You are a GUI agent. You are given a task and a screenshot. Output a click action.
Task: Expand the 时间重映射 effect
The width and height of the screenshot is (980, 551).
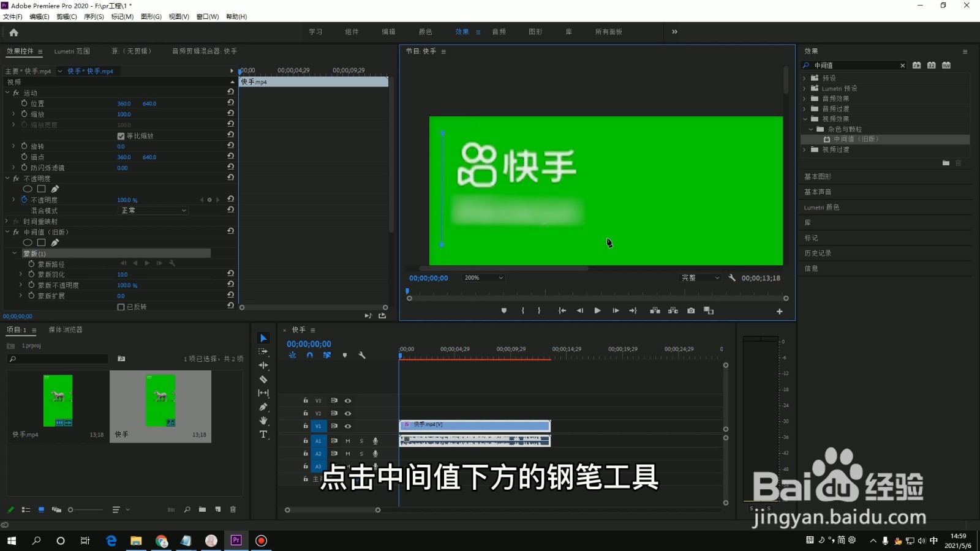pos(7,221)
